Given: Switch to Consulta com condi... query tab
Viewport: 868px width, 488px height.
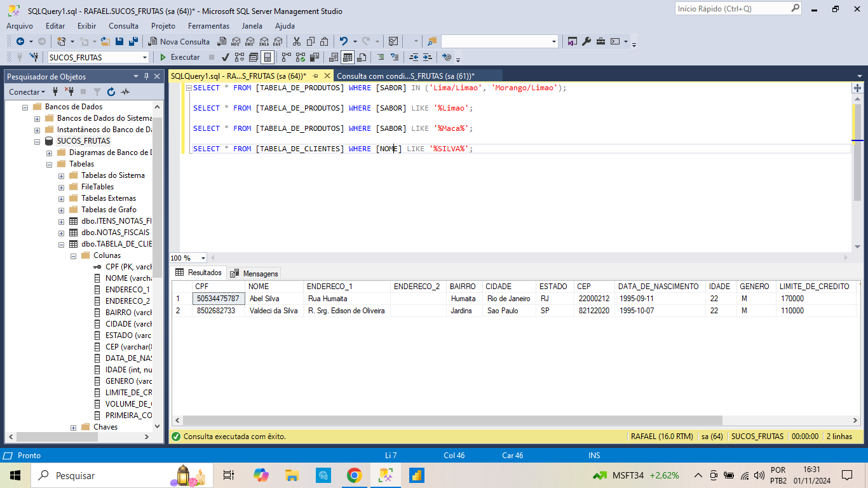Looking at the screenshot, I should tap(405, 76).
